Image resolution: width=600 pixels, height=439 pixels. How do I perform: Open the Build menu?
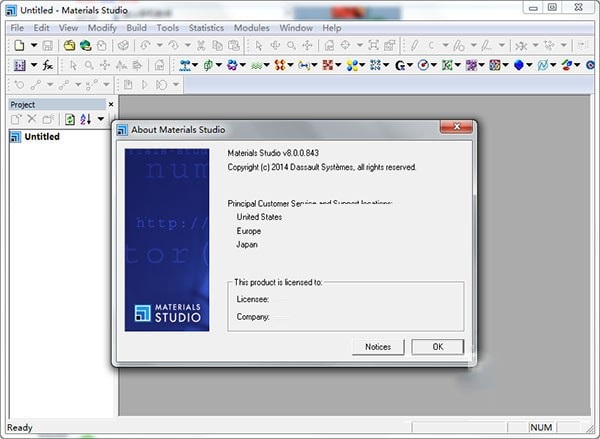[137, 28]
